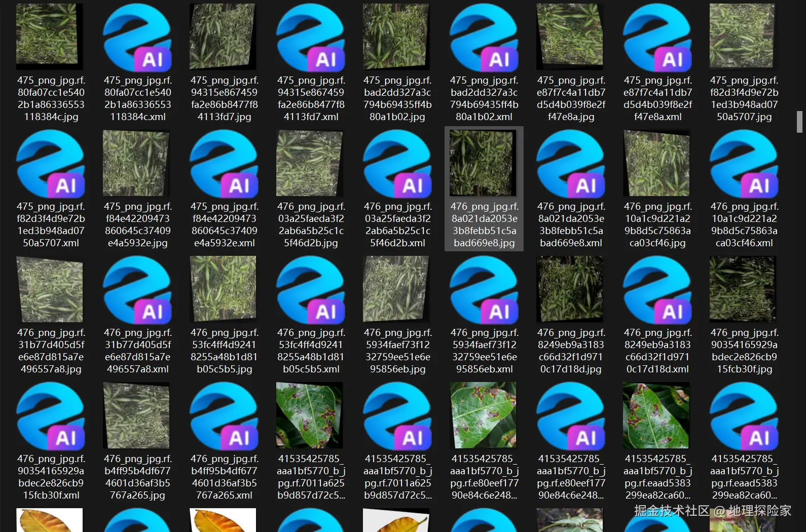Select the b05c5b5.jpg image thumbnail
This screenshot has width=806, height=532.
point(223,289)
